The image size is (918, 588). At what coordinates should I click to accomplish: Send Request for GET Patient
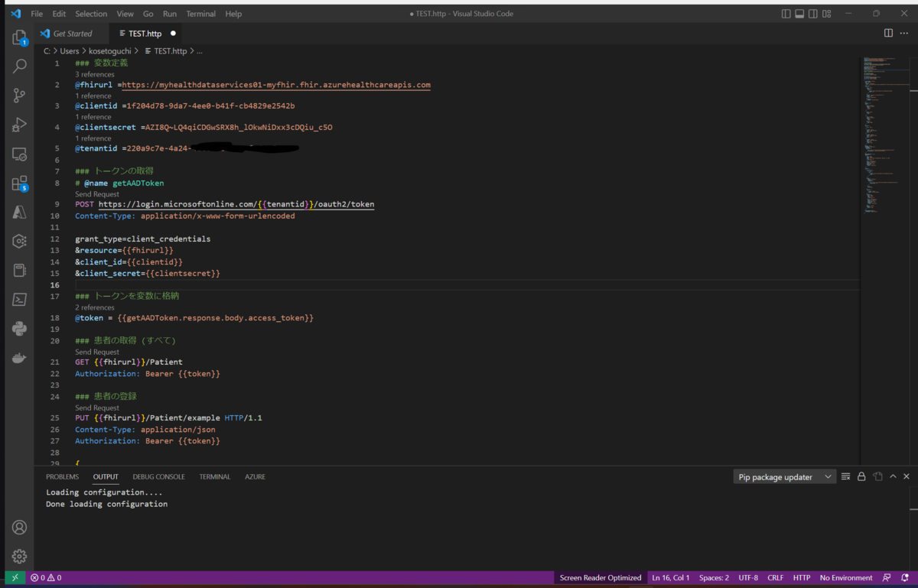[97, 352]
